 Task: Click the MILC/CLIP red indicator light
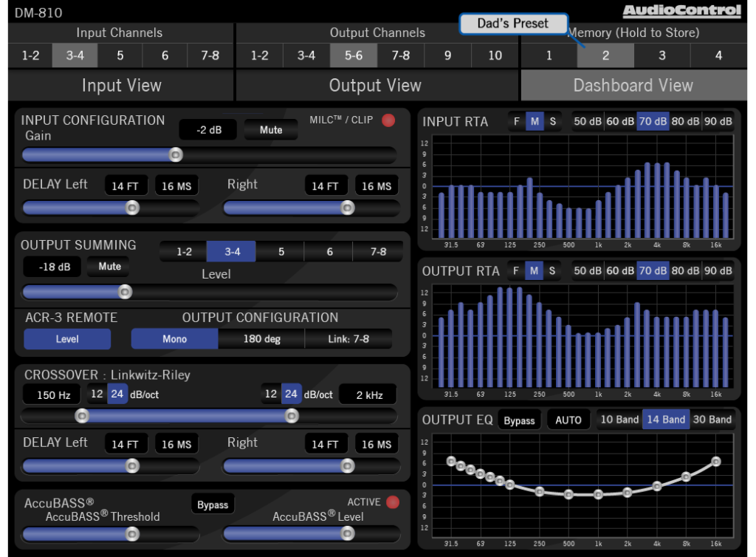[x=388, y=120]
